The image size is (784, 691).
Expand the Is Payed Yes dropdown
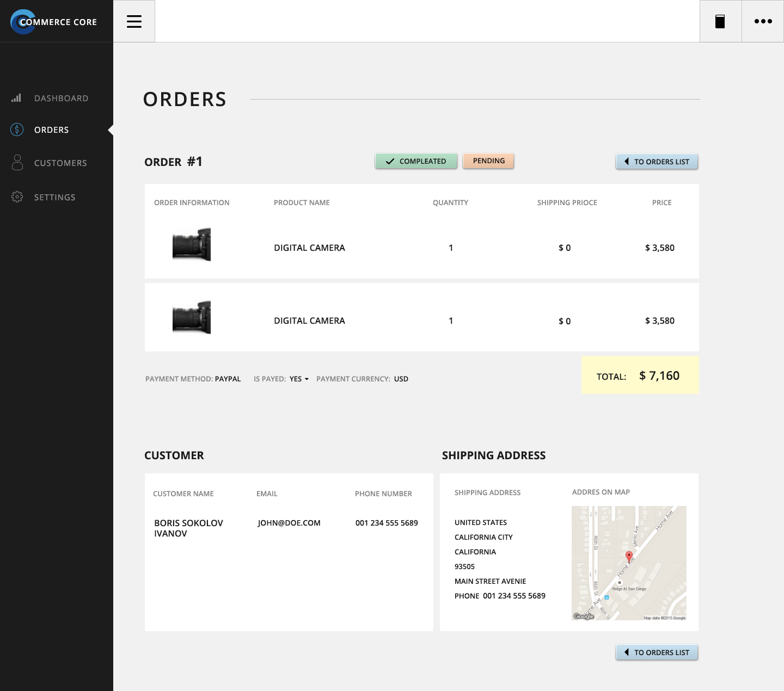(x=299, y=379)
